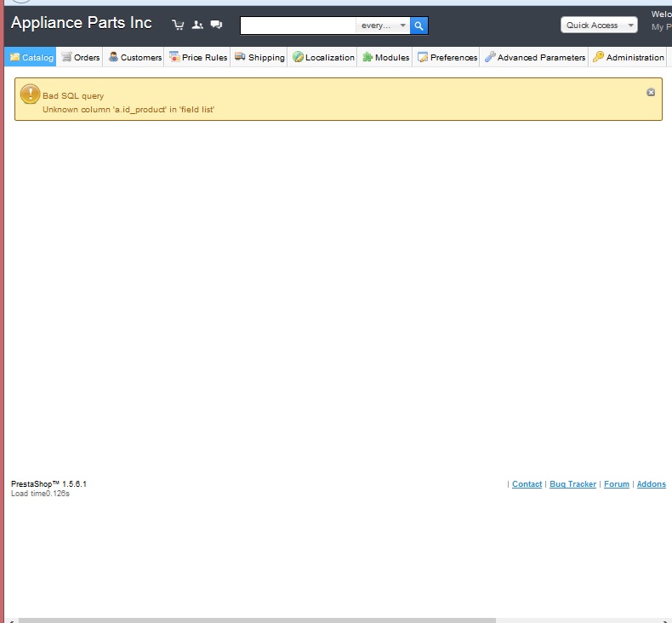Open the Addons footer link
Image resolution: width=672 pixels, height=623 pixels.
pyautogui.click(x=651, y=484)
